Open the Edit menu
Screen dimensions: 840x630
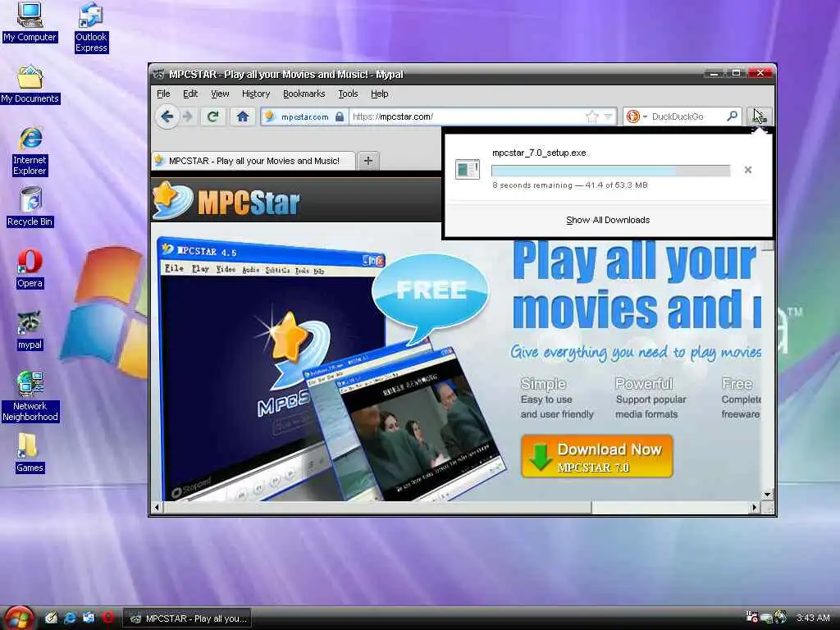[190, 94]
